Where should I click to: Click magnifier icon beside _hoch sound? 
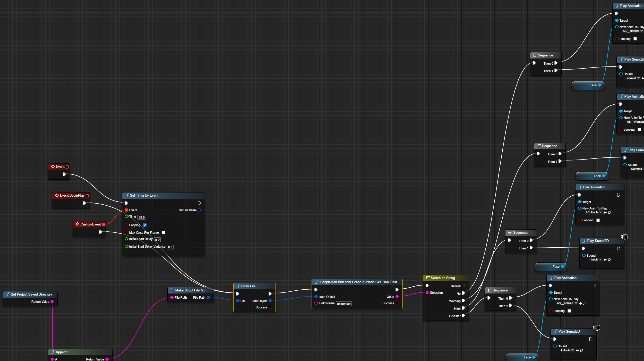[x=609, y=260]
